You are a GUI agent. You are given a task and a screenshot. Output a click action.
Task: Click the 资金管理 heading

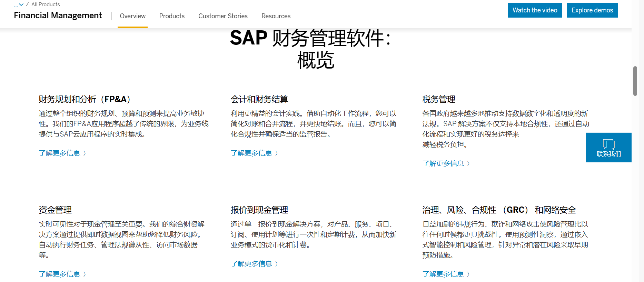click(x=55, y=210)
